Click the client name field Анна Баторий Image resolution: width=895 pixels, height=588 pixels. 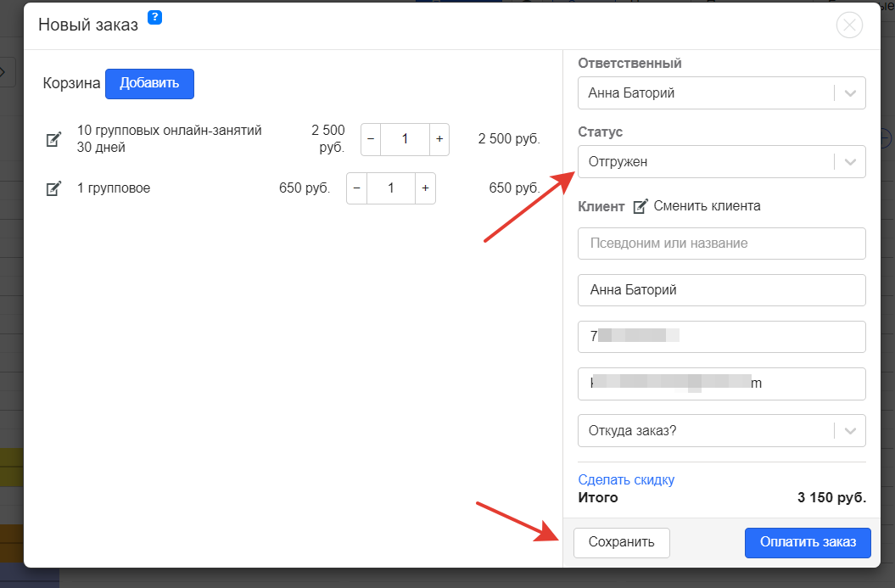click(721, 290)
